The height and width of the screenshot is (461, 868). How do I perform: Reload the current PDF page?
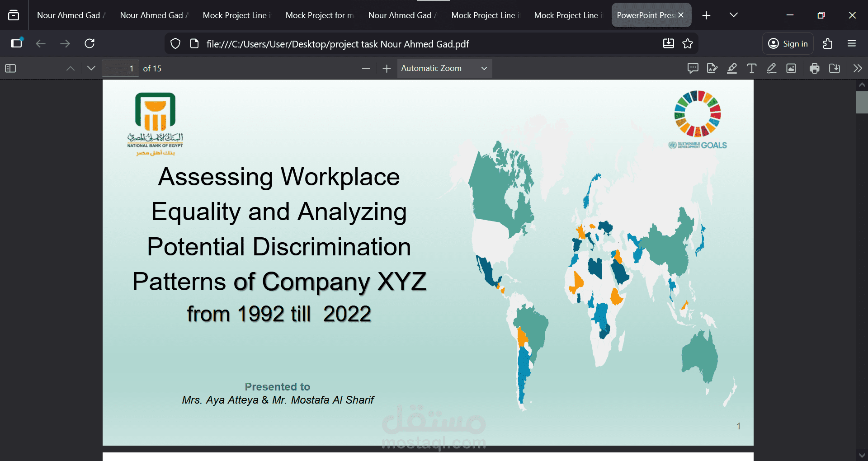tap(90, 43)
